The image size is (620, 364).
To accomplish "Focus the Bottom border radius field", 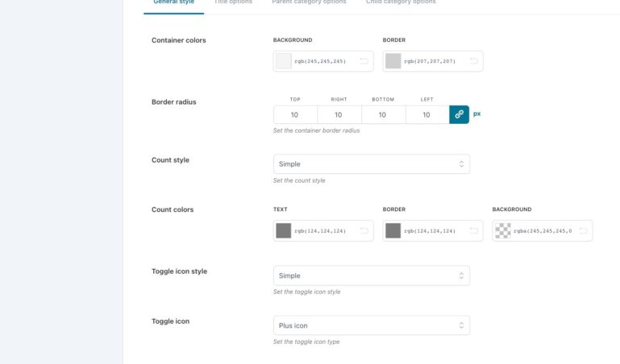I will pos(383,115).
